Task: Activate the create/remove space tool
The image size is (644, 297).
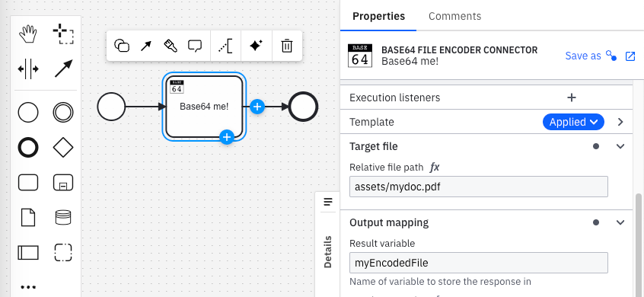Action: (x=28, y=69)
